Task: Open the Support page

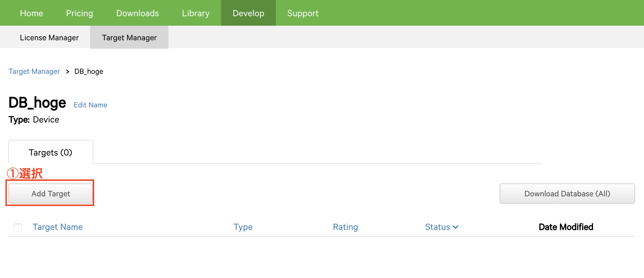Action: click(x=303, y=13)
